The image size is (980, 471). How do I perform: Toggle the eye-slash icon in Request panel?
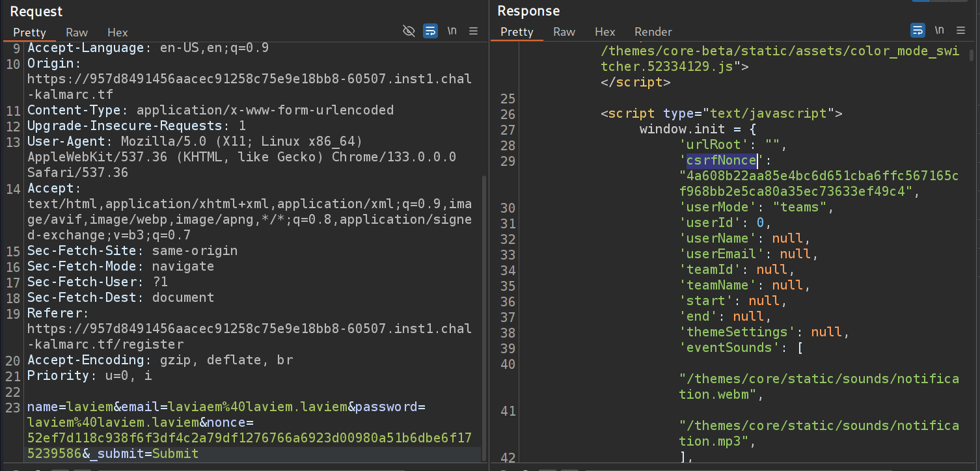click(x=409, y=31)
